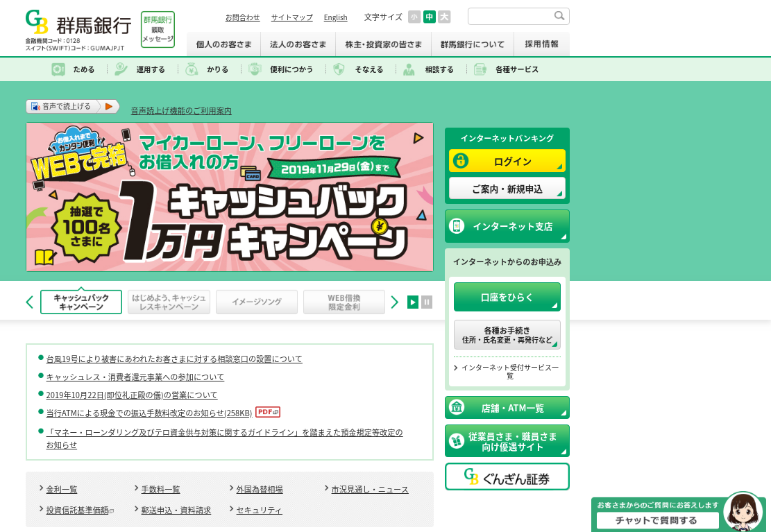Click the smartphone icon on インターネット支店

(457, 225)
